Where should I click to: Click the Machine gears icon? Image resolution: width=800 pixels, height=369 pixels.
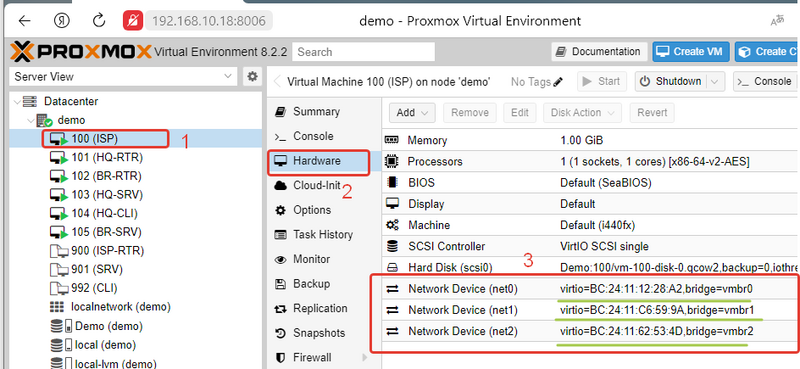point(392,225)
